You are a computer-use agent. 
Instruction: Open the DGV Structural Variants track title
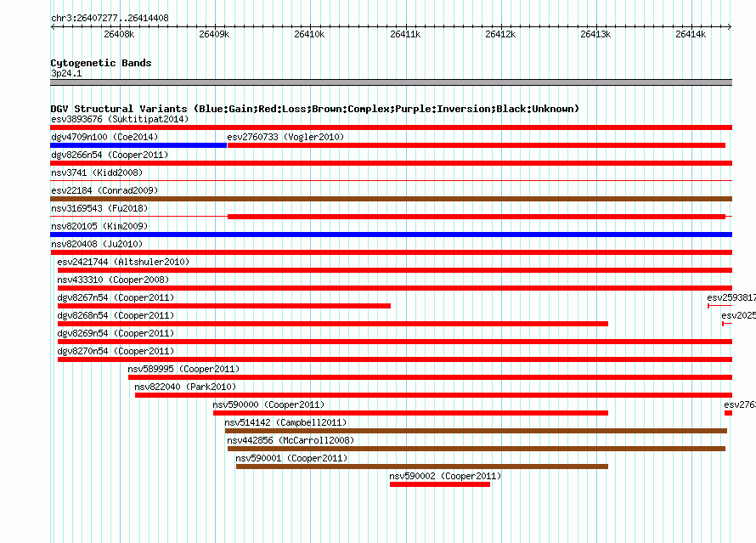(x=315, y=109)
